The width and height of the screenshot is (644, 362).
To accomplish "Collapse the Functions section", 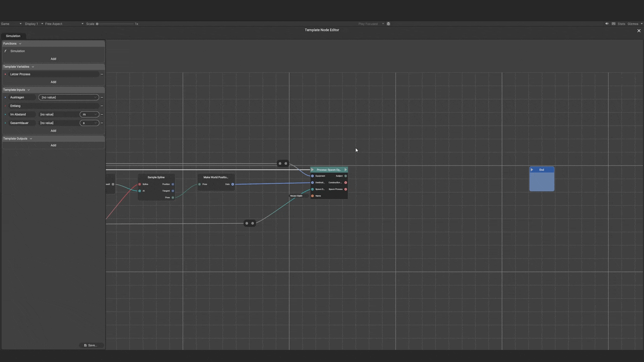I will [x=20, y=43].
